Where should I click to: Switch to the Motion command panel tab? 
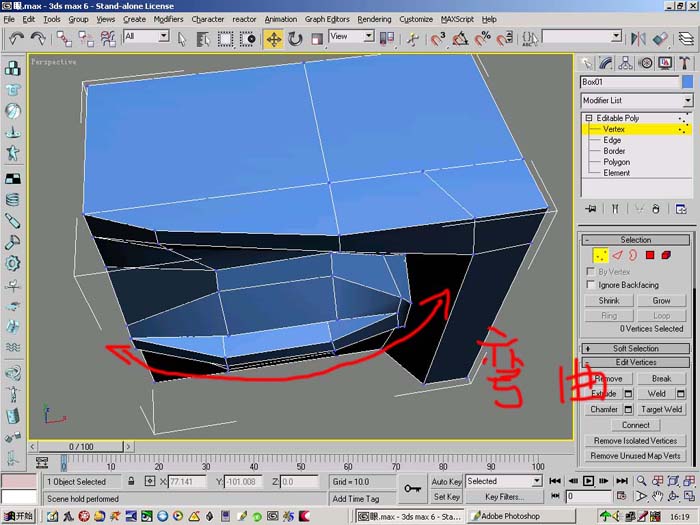(x=646, y=63)
